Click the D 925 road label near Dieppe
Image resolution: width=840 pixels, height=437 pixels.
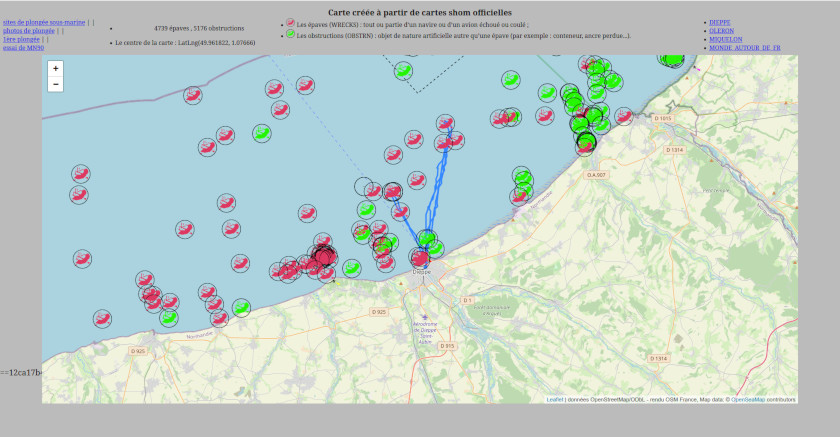coord(379,312)
